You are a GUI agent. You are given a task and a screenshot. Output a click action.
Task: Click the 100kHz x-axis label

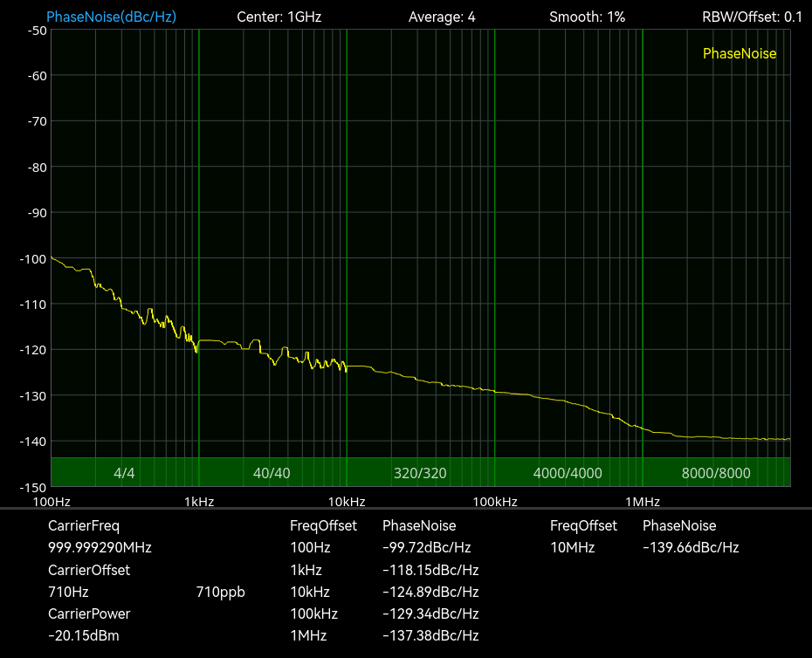click(x=494, y=502)
